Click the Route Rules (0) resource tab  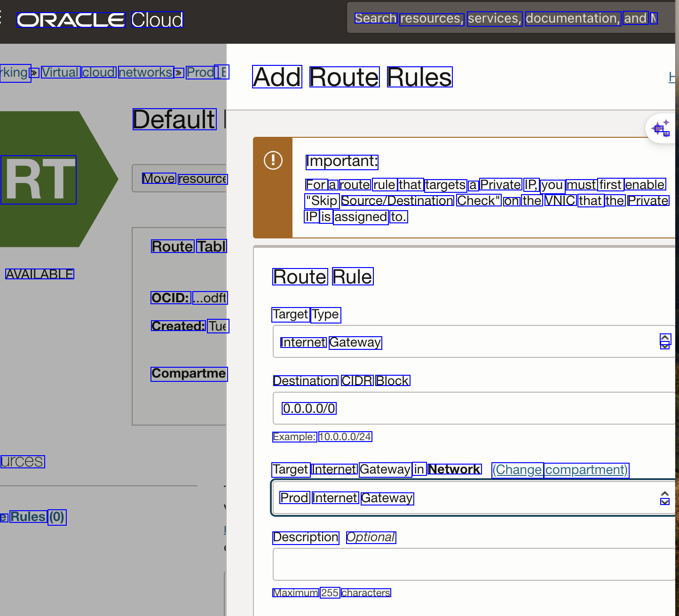point(34,517)
